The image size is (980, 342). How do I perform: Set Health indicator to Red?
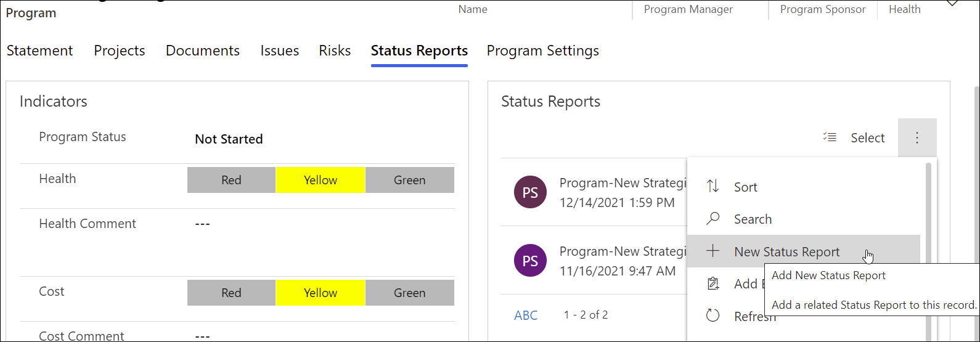pyautogui.click(x=231, y=180)
